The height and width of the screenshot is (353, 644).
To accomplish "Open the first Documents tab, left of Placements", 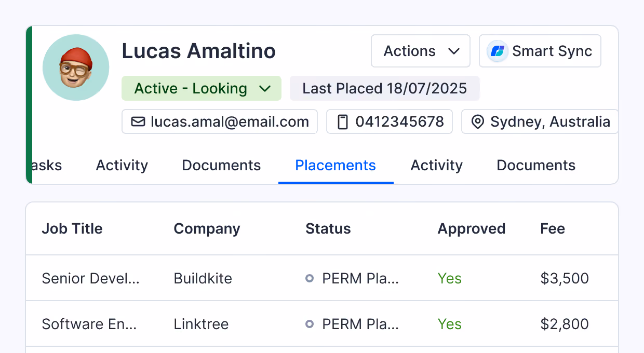I will [221, 165].
